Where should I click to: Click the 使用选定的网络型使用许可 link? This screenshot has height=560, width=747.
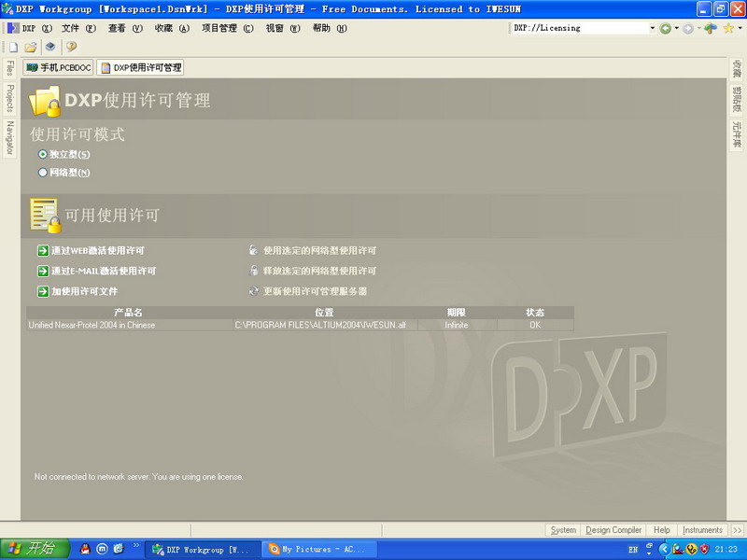[x=319, y=250]
